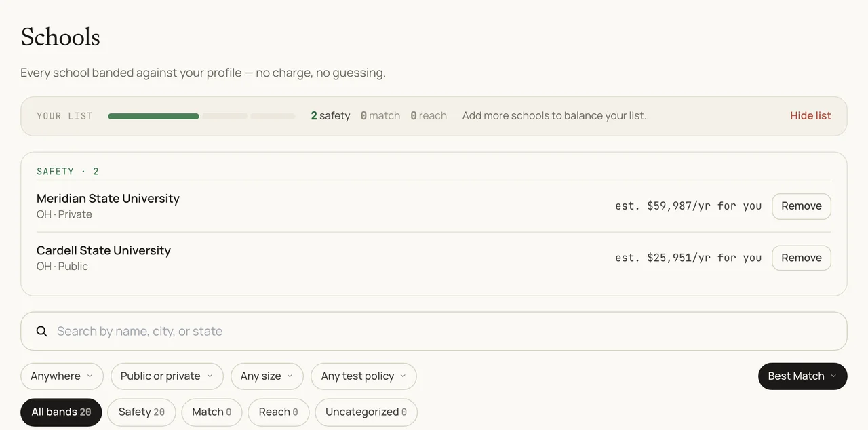Click the list balance progress bar
The width and height of the screenshot is (868, 430).
201,116
